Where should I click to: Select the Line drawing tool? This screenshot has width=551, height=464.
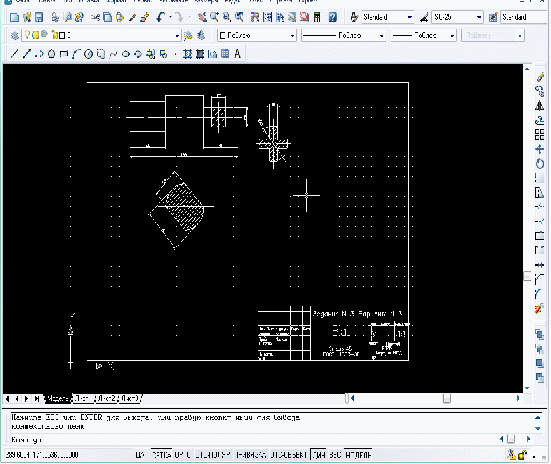[x=14, y=54]
